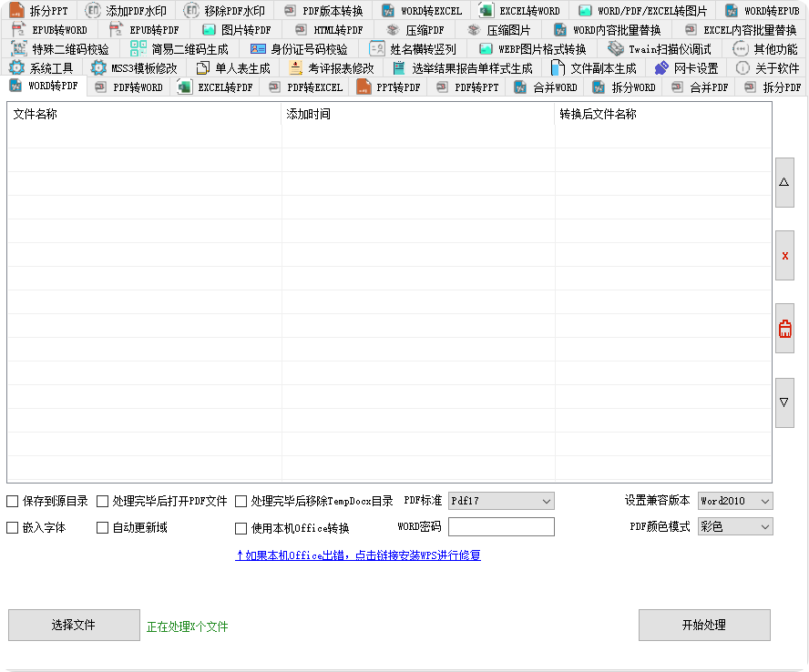809x672 pixels.
Task: Click the 添加时间 column header
Action: [x=418, y=114]
